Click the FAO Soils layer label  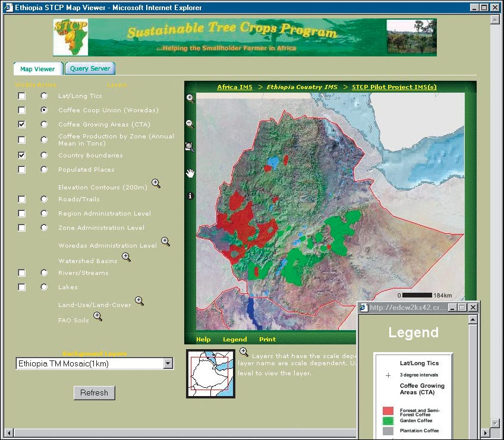[74, 320]
